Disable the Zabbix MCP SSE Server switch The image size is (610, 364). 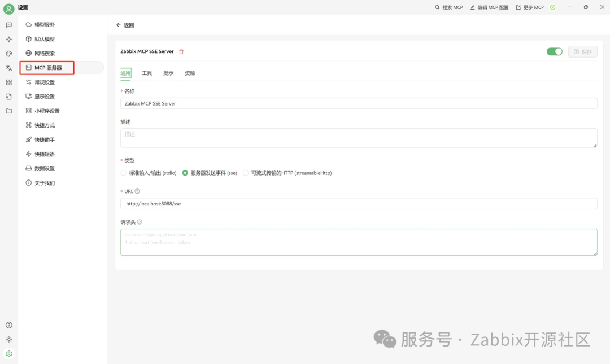554,51
